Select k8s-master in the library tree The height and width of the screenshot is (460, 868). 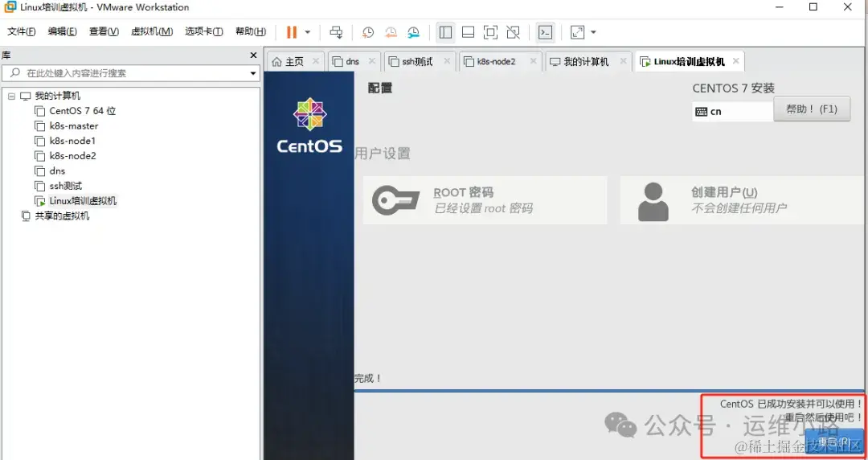[74, 125]
